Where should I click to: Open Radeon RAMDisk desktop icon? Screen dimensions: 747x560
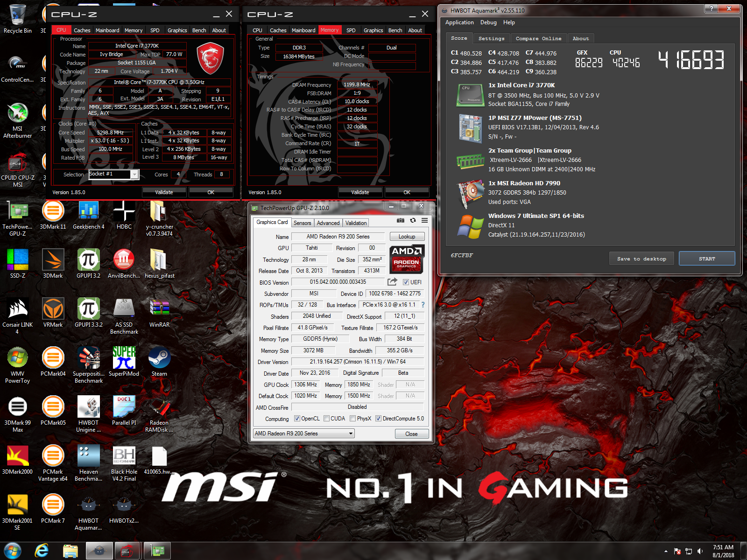(159, 414)
